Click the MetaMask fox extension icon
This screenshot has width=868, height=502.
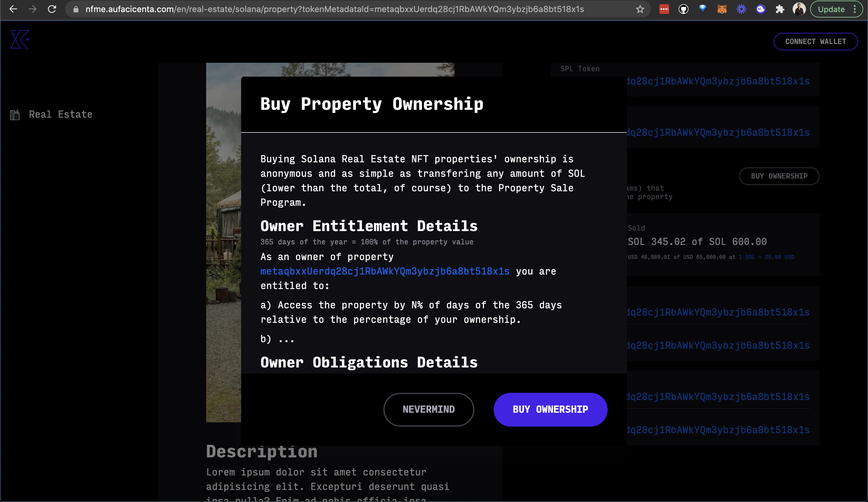[722, 9]
